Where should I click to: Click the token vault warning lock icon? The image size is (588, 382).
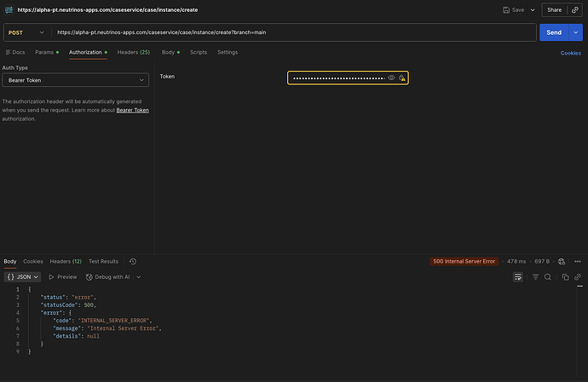pos(401,78)
